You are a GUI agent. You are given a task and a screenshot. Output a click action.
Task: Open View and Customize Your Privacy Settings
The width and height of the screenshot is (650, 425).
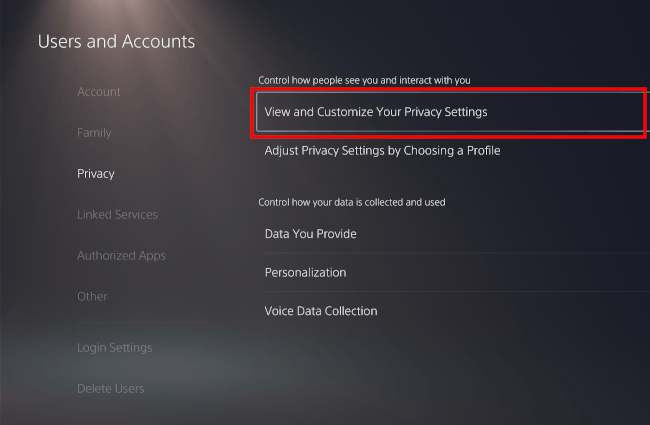coord(376,112)
